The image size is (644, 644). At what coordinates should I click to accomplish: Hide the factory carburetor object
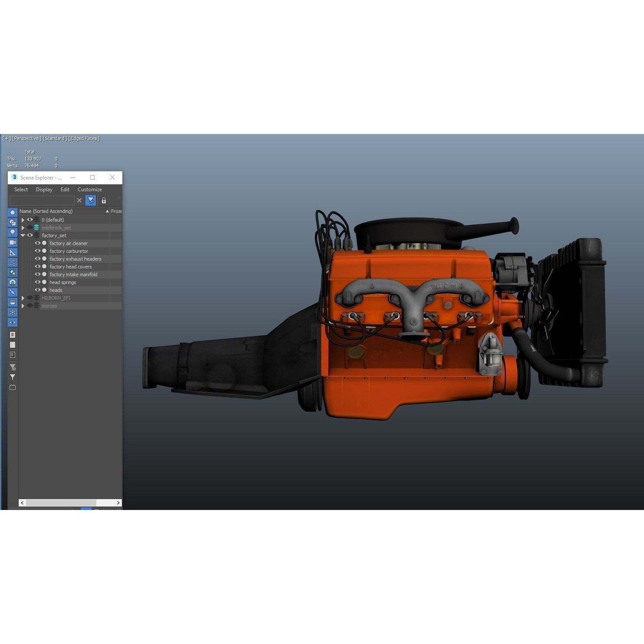38,251
